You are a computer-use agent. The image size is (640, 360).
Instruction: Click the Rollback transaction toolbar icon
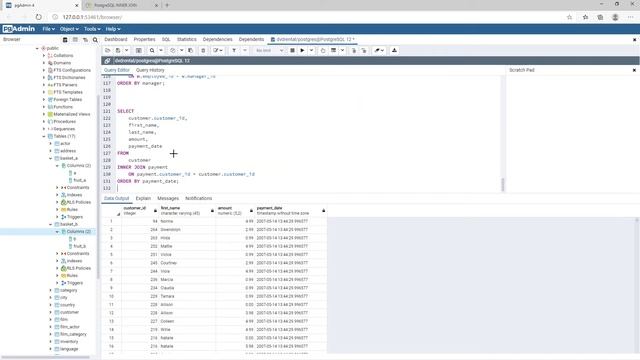click(364, 51)
